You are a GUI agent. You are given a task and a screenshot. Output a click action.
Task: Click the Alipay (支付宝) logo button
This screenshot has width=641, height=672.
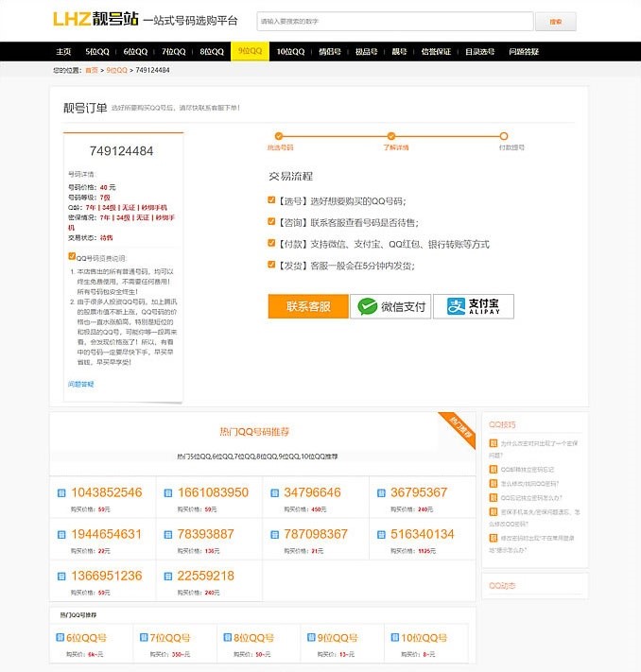[x=473, y=306]
